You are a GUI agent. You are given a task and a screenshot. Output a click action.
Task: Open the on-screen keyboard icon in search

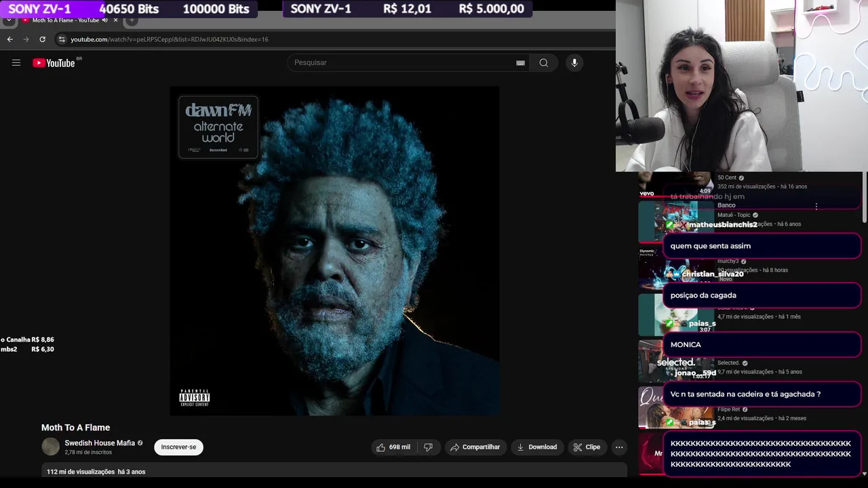pos(520,63)
